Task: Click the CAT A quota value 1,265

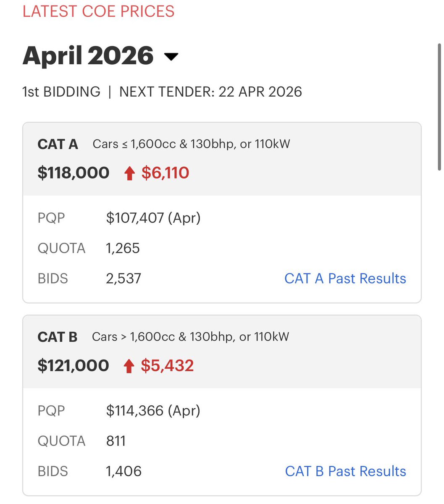Action: click(x=123, y=248)
